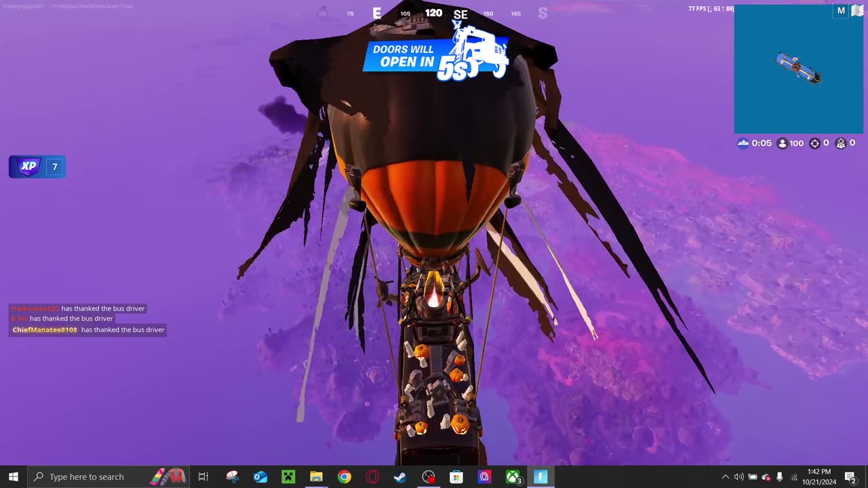
Task: Click the taskbar search box
Action: (x=108, y=476)
